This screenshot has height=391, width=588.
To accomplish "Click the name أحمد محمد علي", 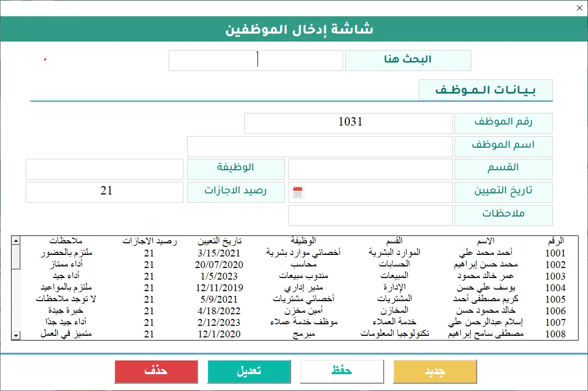I will (x=486, y=253).
